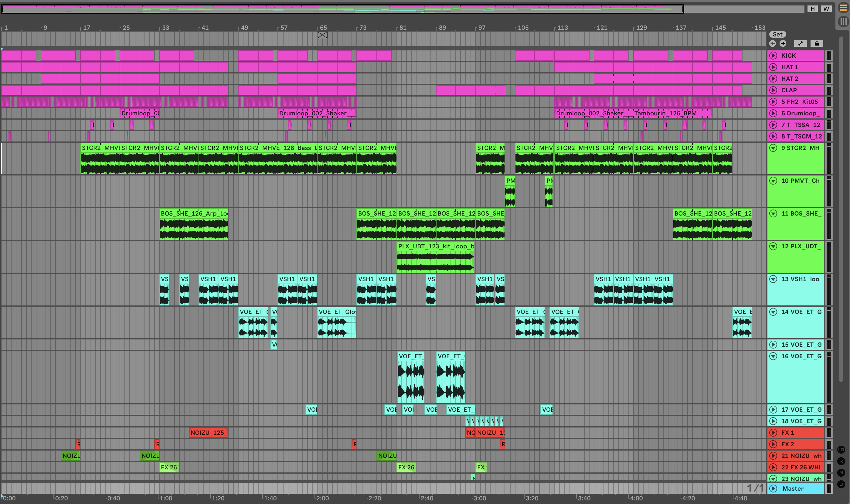Click the lock envelopes padlock icon

click(817, 43)
